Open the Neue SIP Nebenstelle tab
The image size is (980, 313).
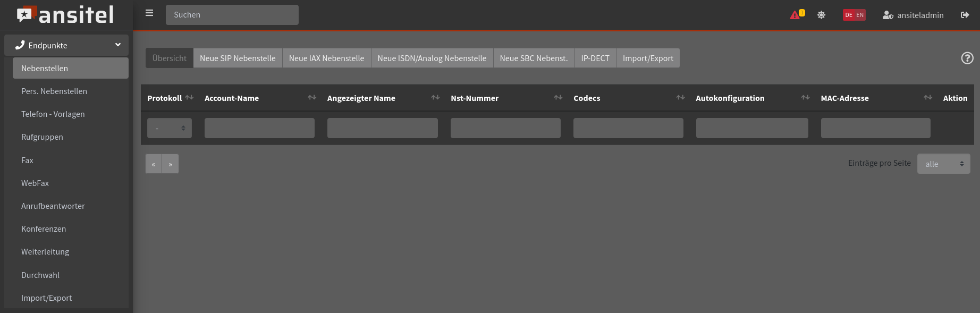(238, 58)
